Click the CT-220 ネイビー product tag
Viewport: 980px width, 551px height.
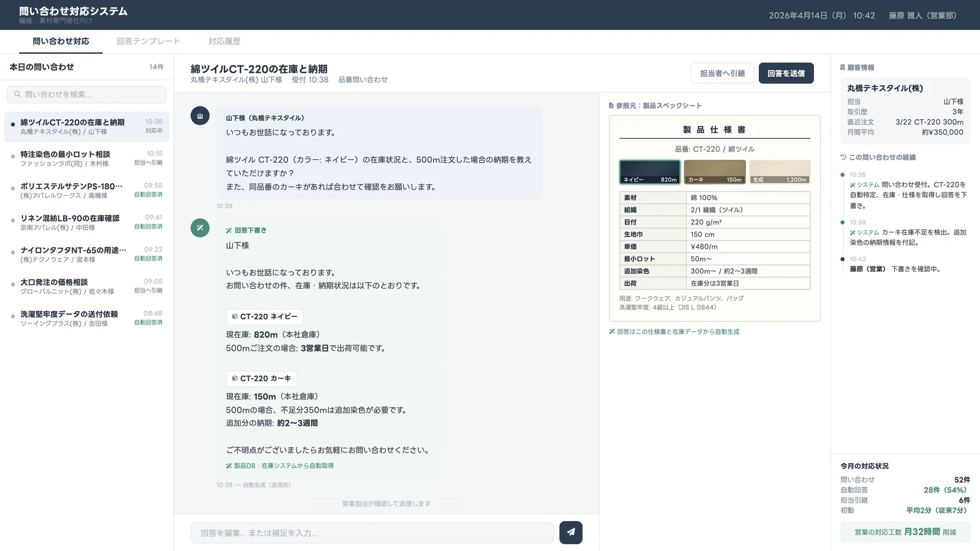pos(265,317)
